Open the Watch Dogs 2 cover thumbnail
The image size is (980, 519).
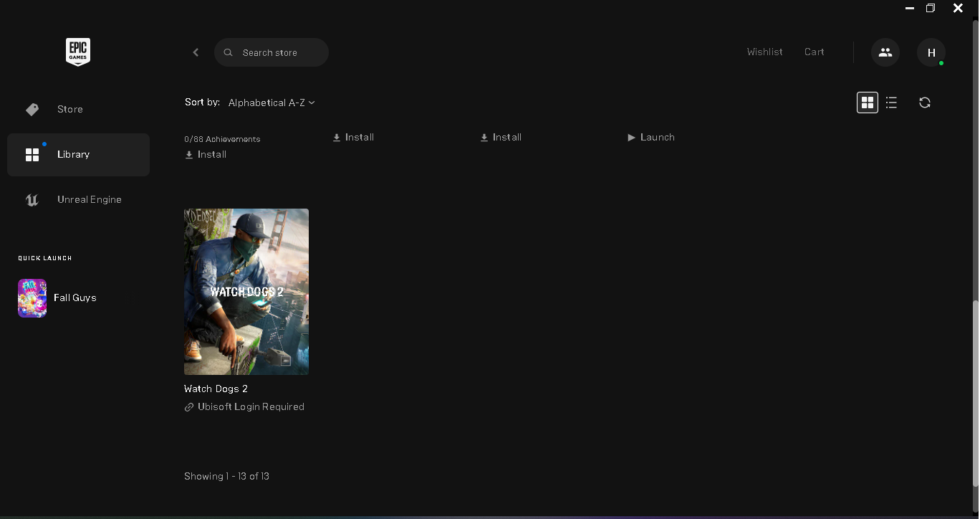coord(246,292)
